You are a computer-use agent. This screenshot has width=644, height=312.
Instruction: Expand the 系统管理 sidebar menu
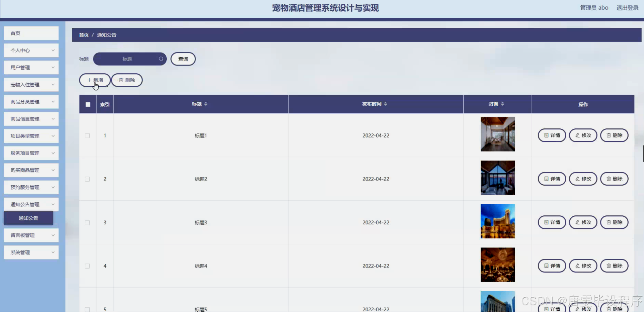(31, 252)
